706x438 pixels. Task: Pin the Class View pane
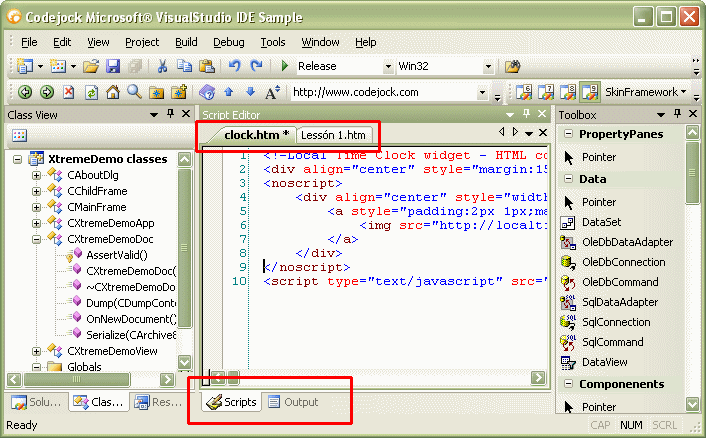click(170, 114)
